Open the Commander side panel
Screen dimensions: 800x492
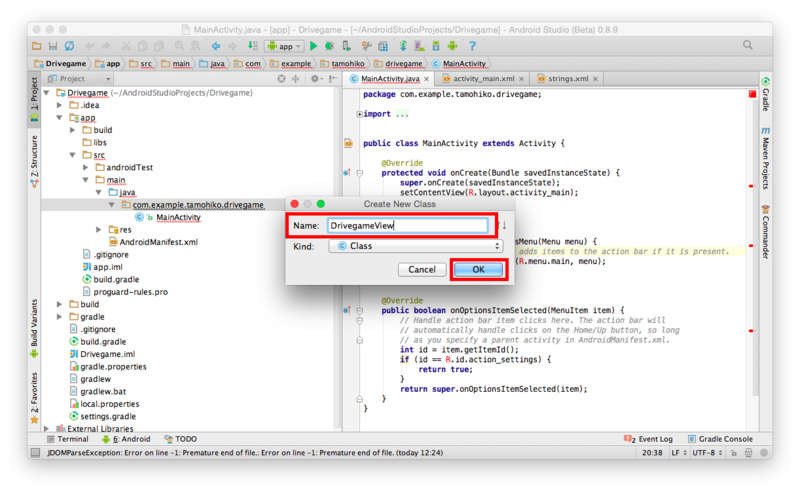(765, 232)
